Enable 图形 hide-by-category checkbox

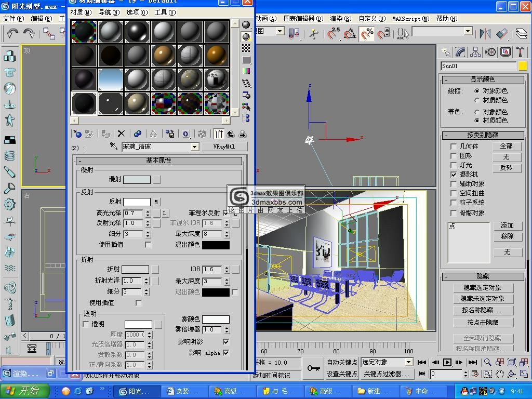click(453, 156)
